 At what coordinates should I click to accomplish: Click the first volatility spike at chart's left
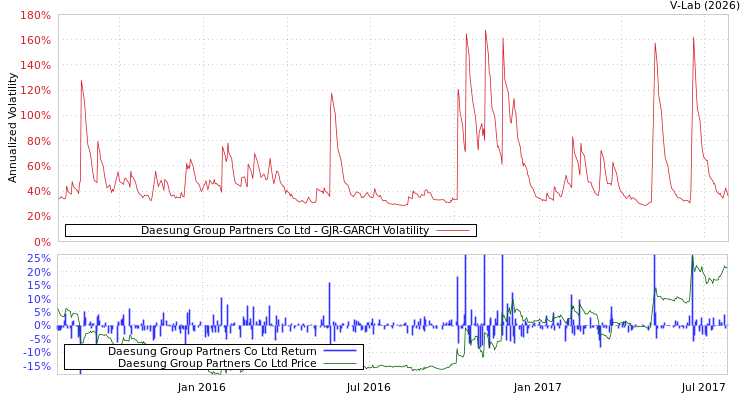(81, 82)
